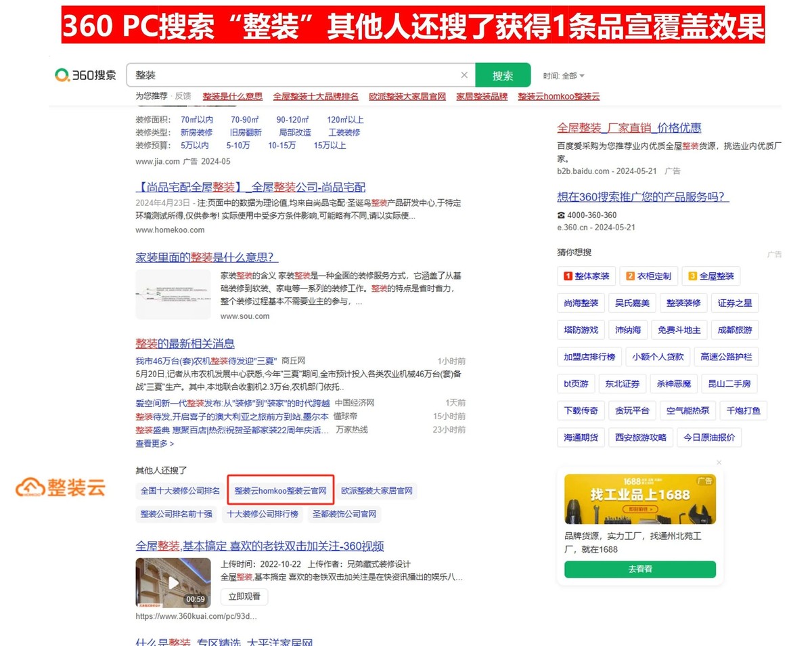Click the 西安旅游攻略 tag
812x646 pixels.
tap(641, 437)
